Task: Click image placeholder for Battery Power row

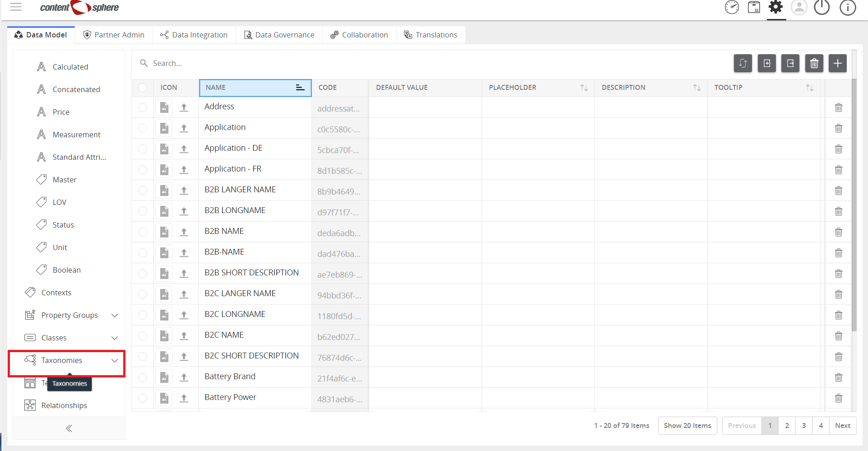Action: [164, 398]
